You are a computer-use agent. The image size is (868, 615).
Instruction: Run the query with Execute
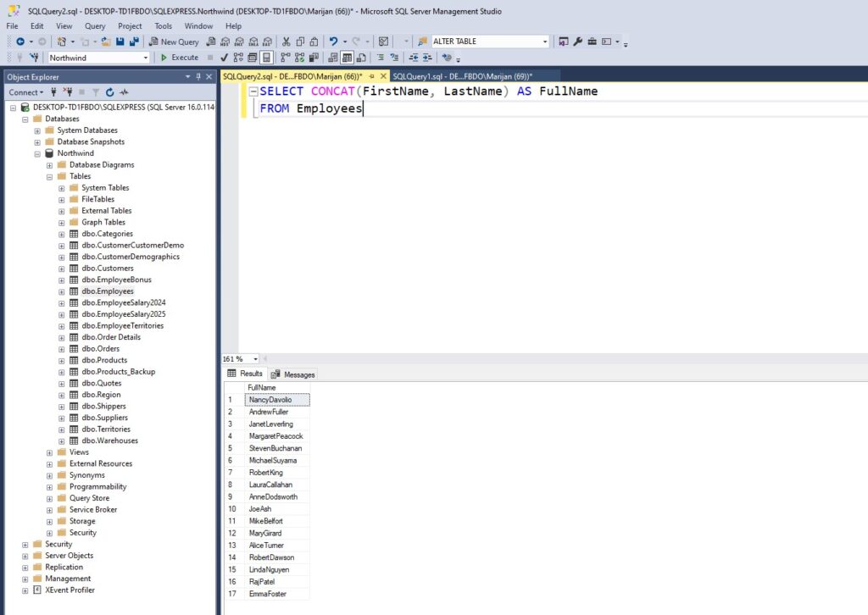coord(180,58)
